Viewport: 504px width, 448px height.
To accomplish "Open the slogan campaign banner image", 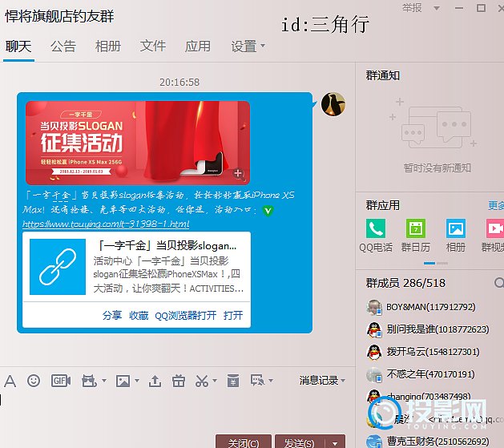I will (137, 142).
